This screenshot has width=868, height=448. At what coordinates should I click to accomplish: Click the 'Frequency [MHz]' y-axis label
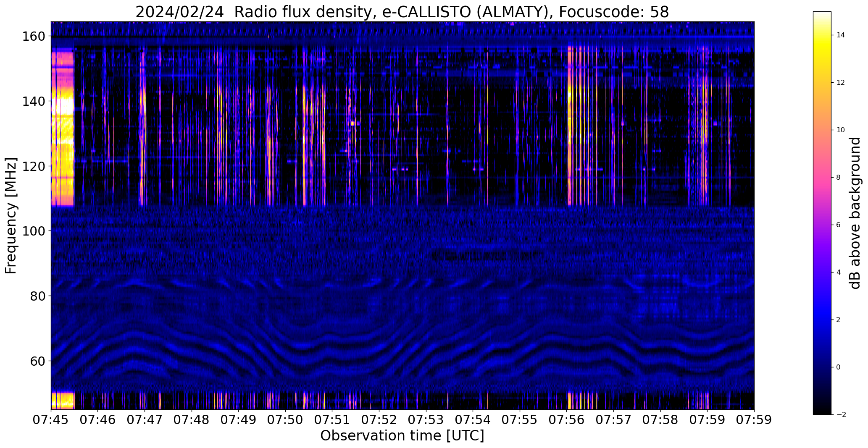(x=11, y=215)
